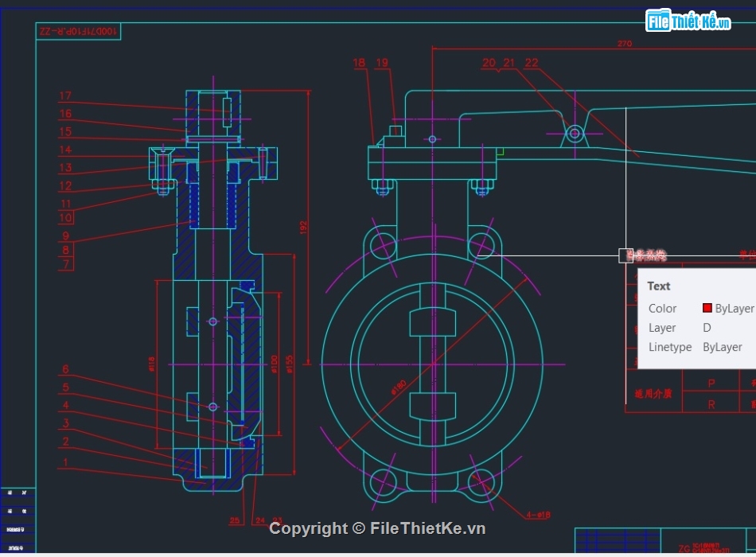Select the 'ø100' vertical dimension text
This screenshot has width=756, height=557.
(274, 364)
